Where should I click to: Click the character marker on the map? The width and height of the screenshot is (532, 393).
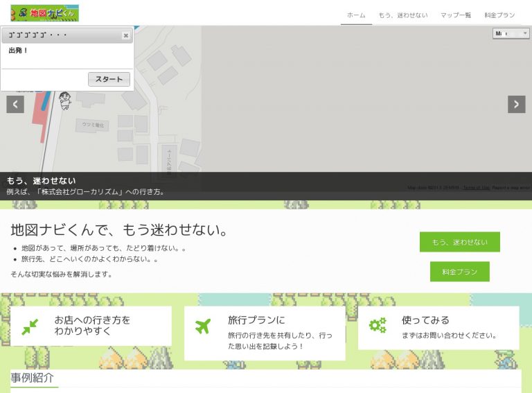point(65,101)
